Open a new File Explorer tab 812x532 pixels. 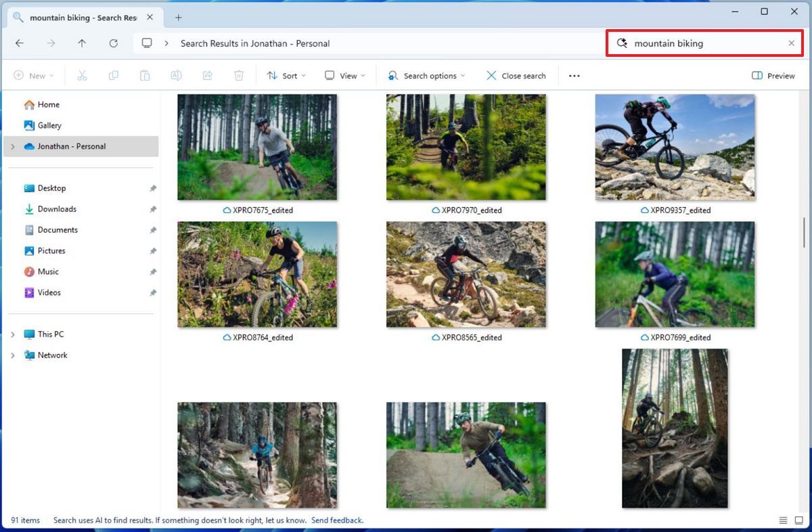(178, 17)
